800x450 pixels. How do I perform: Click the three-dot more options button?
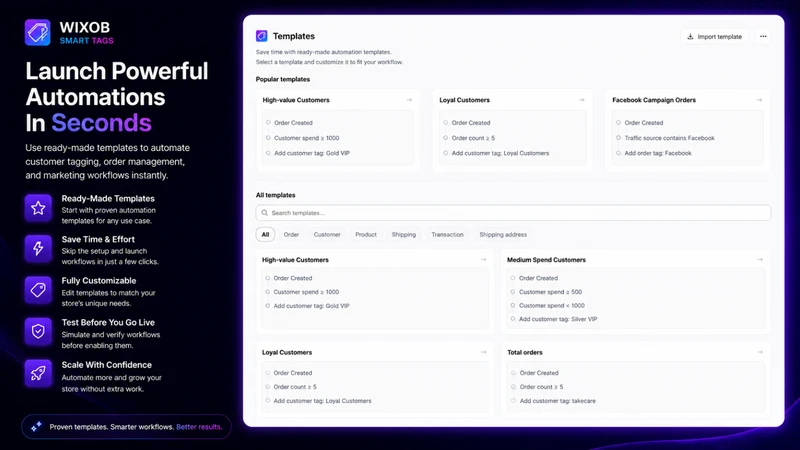763,36
